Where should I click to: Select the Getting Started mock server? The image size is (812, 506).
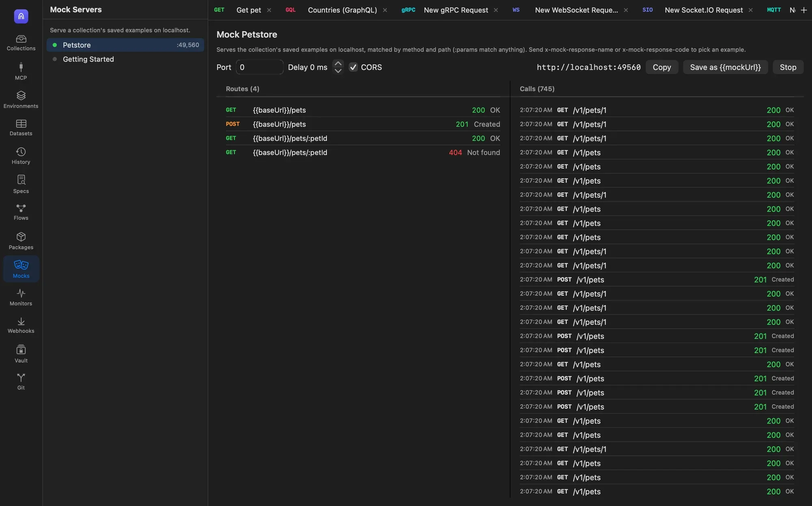click(125, 59)
